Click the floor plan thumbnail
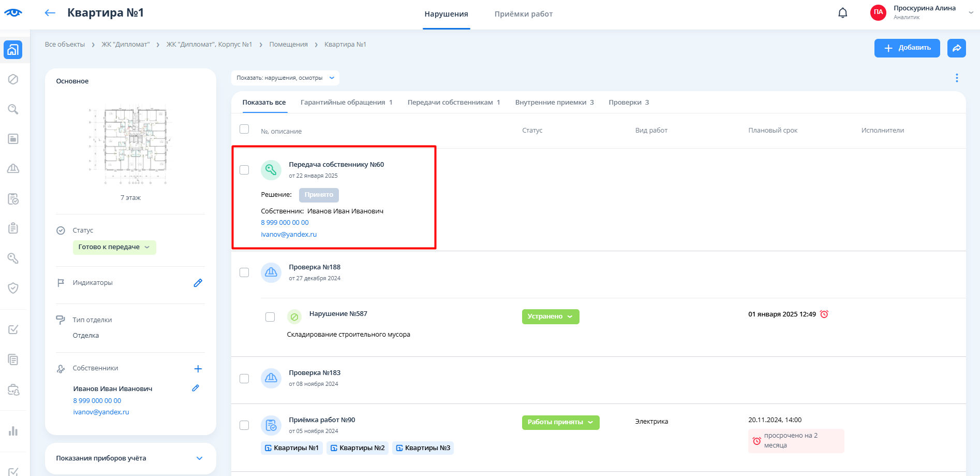980x476 pixels. pyautogui.click(x=130, y=145)
